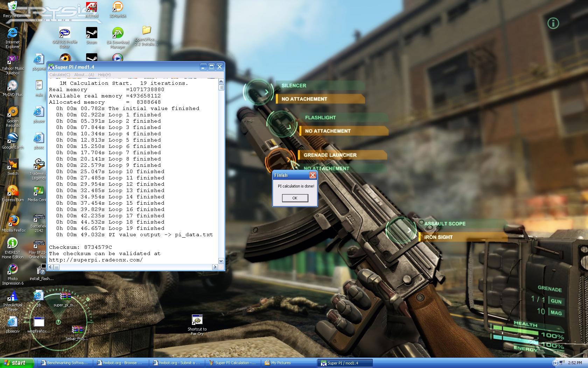Launch Mozilla Firefox desktop icon
Image resolution: width=588 pixels, height=368 pixels.
point(13,224)
